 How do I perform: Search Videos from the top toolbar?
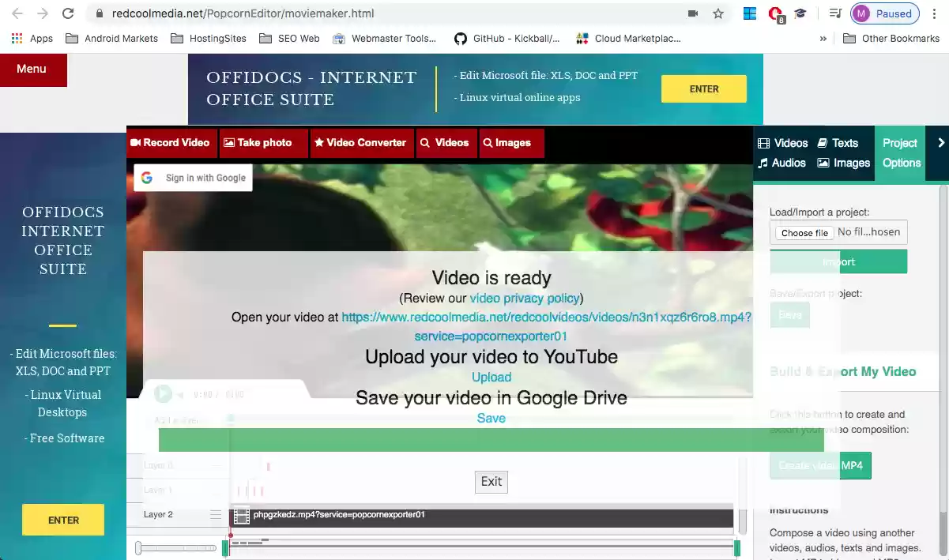point(446,143)
